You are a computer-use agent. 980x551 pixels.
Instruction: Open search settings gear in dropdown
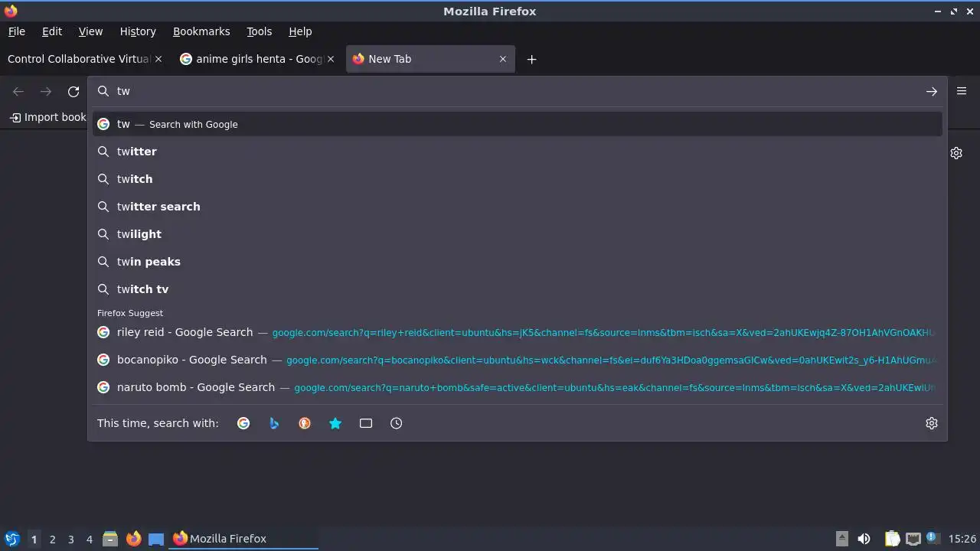(932, 423)
